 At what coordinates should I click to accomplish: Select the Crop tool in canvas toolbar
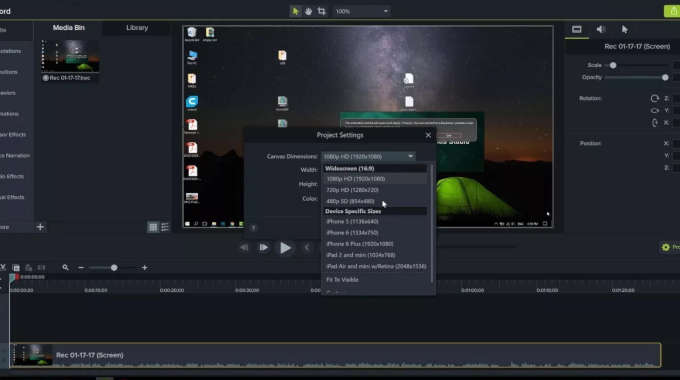pyautogui.click(x=321, y=11)
